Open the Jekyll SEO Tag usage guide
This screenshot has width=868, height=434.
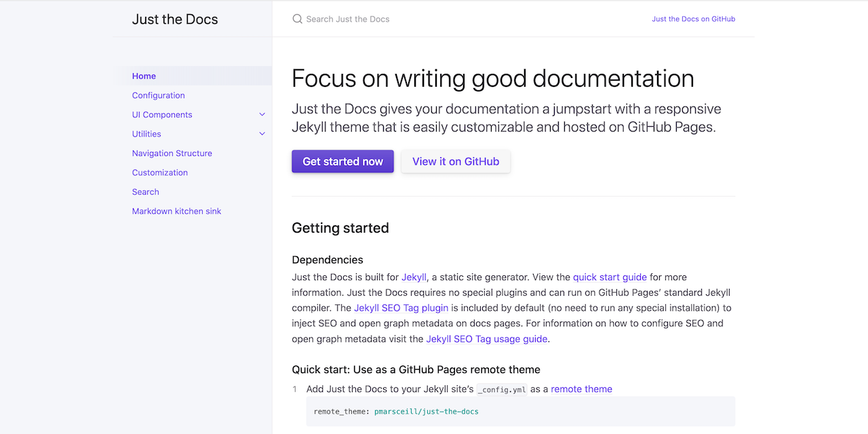(486, 338)
